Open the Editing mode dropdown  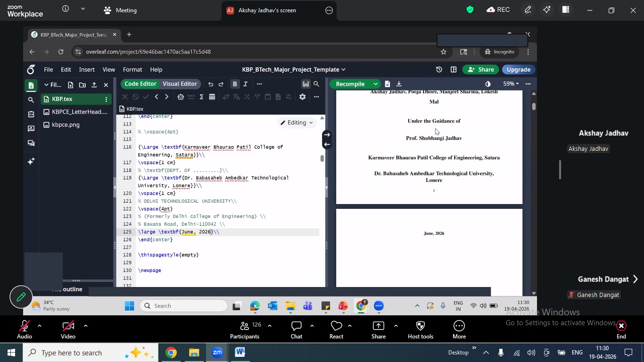click(297, 123)
